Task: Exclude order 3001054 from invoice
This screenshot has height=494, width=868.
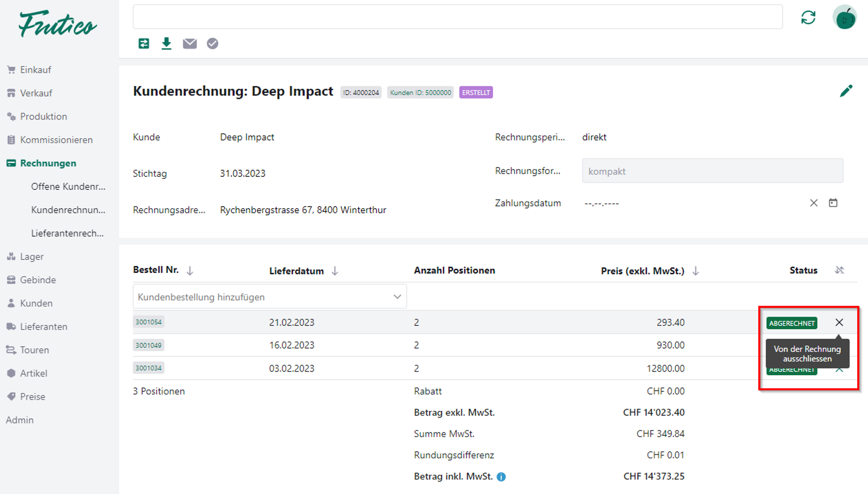Action: click(x=839, y=322)
